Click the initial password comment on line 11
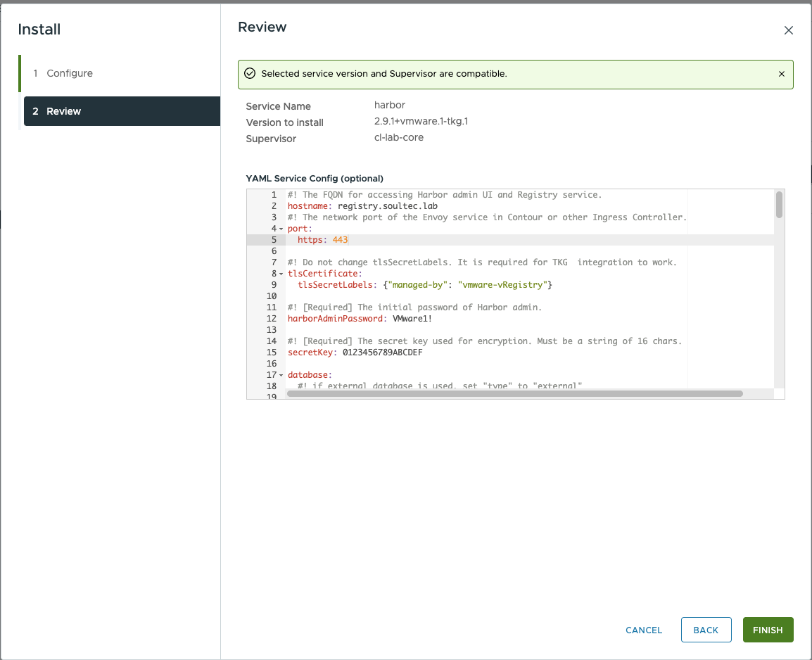This screenshot has width=812, height=660. 414,307
